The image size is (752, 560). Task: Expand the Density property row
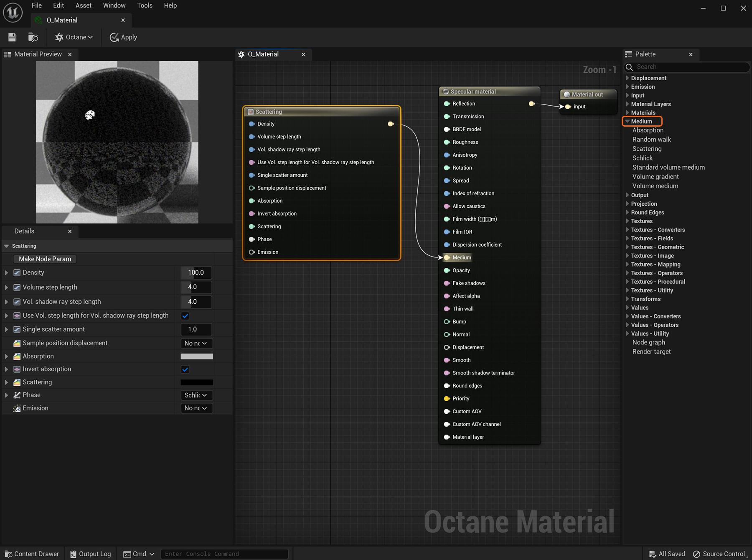point(6,272)
